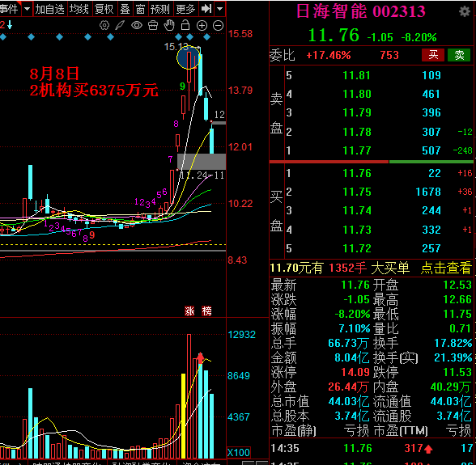Click the 换手 17.82% value

453,343
